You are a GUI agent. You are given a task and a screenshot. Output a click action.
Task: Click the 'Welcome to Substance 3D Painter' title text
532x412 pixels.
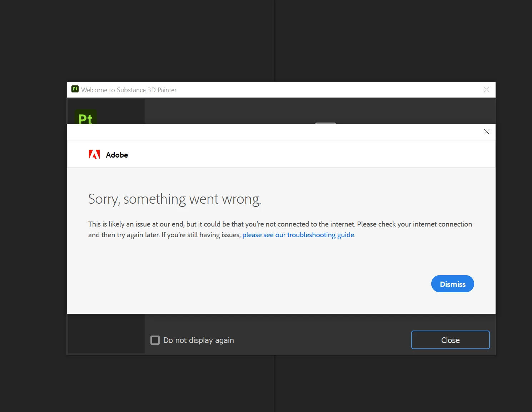point(129,90)
